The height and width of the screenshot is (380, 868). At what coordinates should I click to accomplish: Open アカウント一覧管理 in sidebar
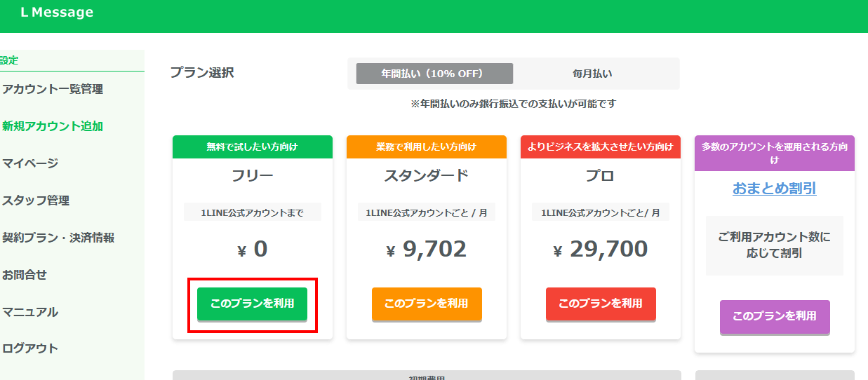coord(53,89)
